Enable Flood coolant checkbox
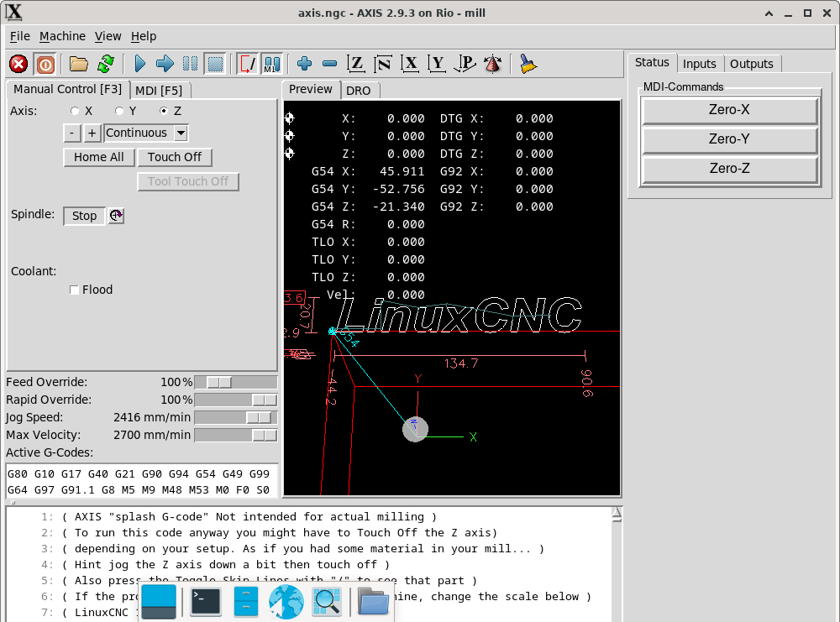The image size is (840, 622). point(75,290)
